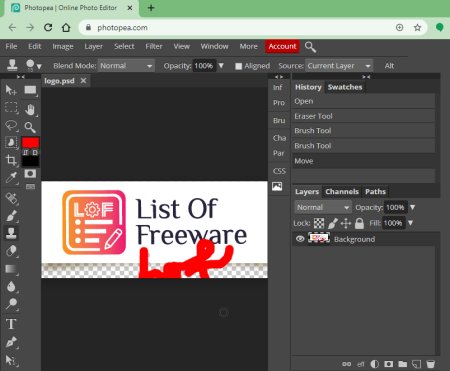Viewport: 450px width, 371px height.
Task: Open the Bru brush panel
Action: pos(279,120)
